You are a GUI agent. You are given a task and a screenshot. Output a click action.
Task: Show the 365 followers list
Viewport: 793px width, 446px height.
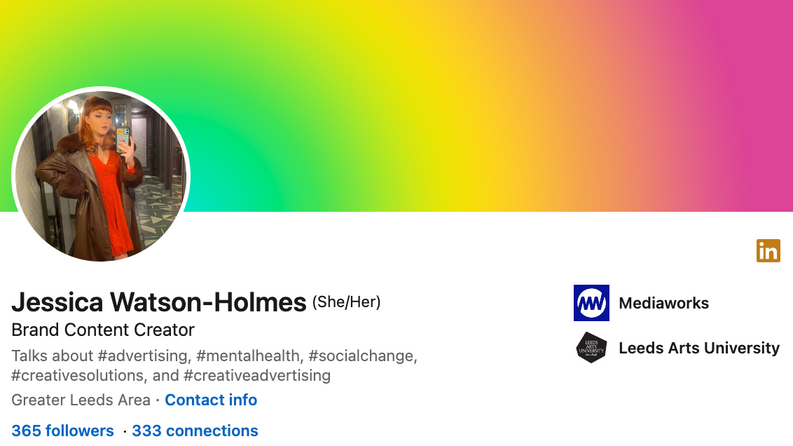pyautogui.click(x=63, y=430)
